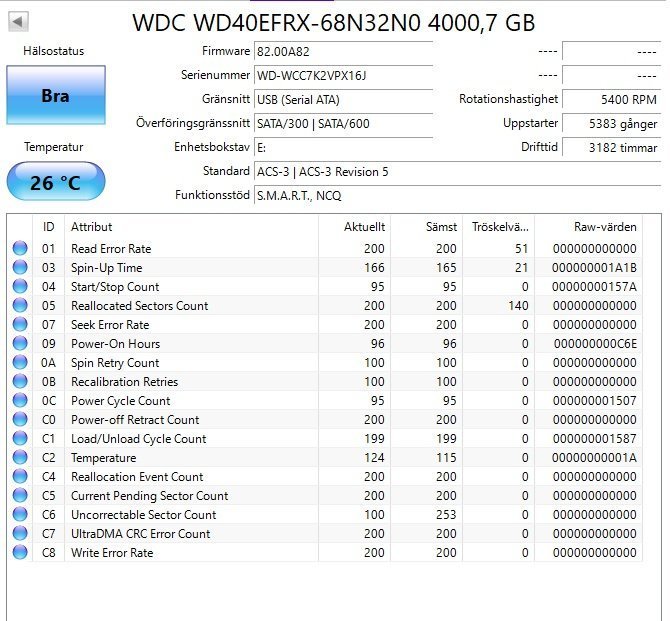
Task: Click the Sämst column header
Action: tap(426, 227)
